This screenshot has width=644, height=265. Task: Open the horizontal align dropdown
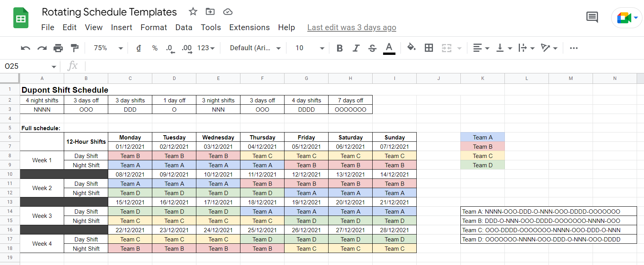tap(480, 48)
